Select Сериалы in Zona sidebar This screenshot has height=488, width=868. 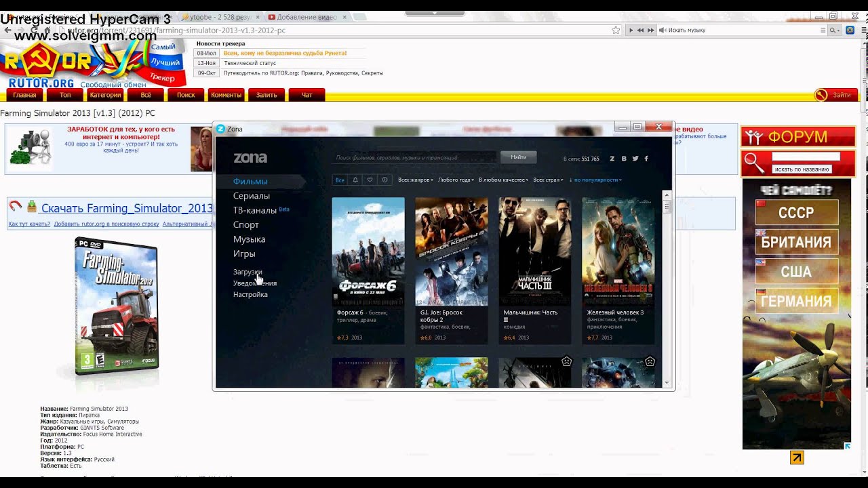pos(252,196)
